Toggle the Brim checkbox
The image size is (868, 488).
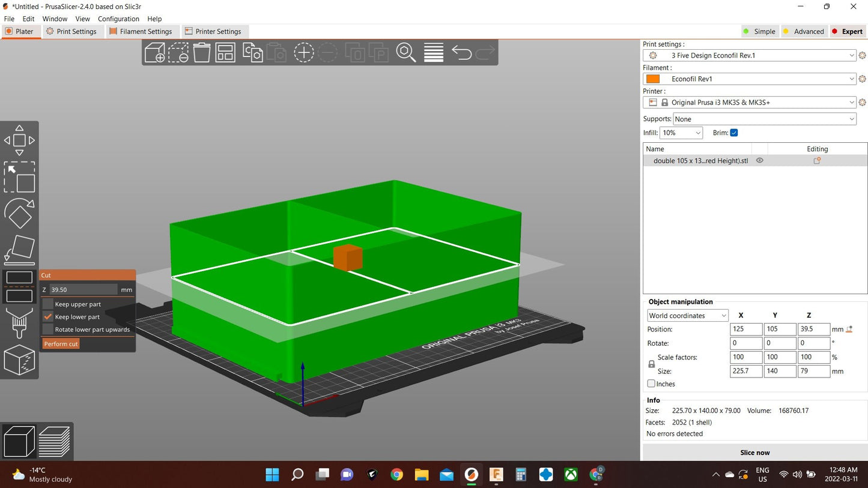pyautogui.click(x=733, y=133)
